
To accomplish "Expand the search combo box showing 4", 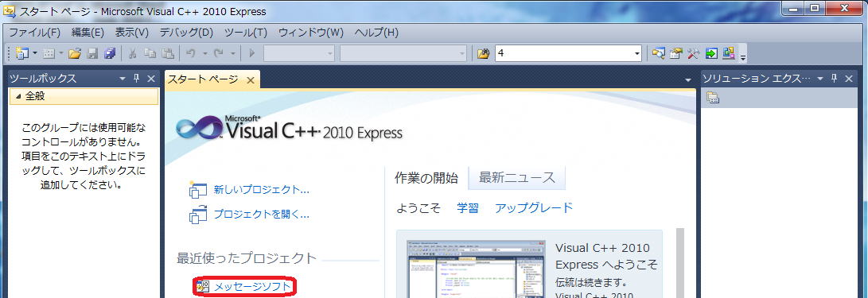I will coord(636,53).
